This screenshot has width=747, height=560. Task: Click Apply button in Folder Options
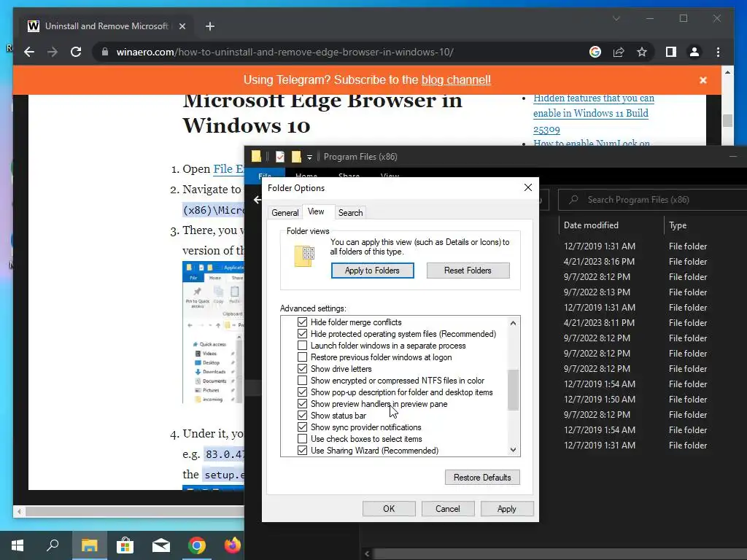click(507, 508)
